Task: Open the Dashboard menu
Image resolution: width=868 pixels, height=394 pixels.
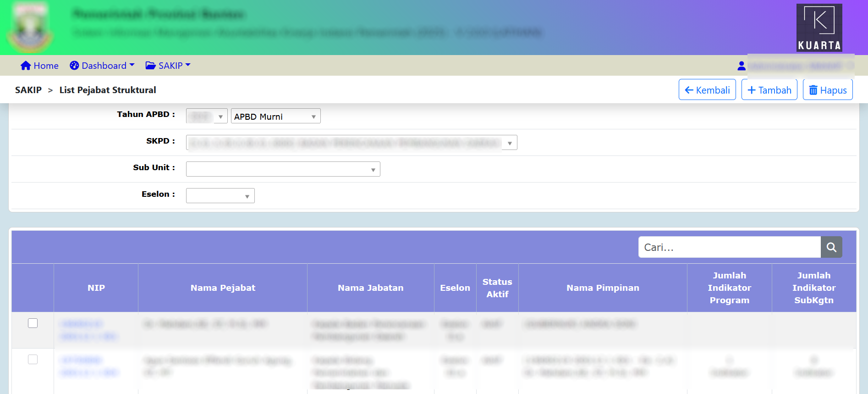Action: (x=102, y=66)
